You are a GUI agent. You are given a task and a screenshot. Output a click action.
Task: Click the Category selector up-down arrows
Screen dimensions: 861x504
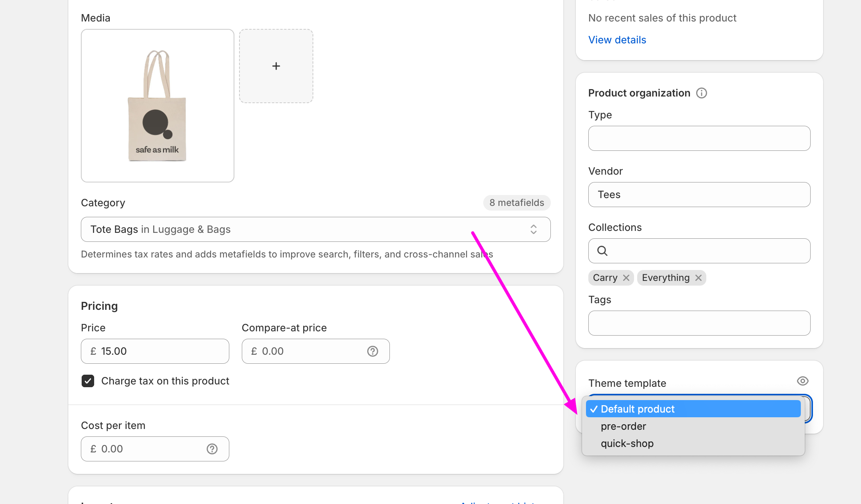534,229
